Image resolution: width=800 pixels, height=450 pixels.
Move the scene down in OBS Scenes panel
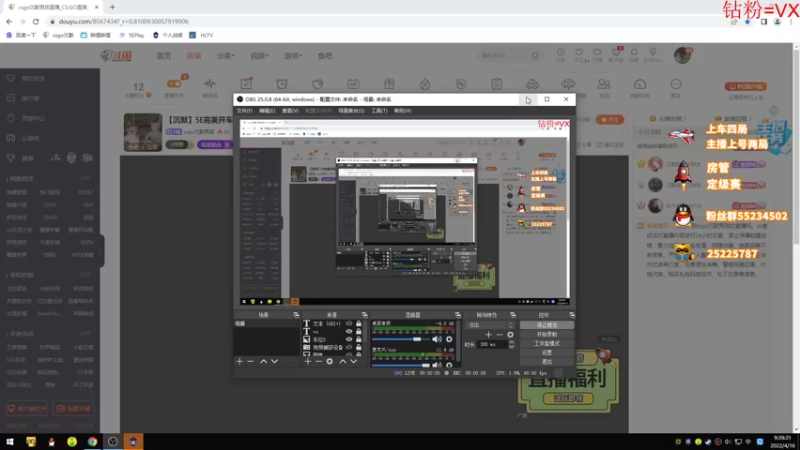tap(274, 361)
